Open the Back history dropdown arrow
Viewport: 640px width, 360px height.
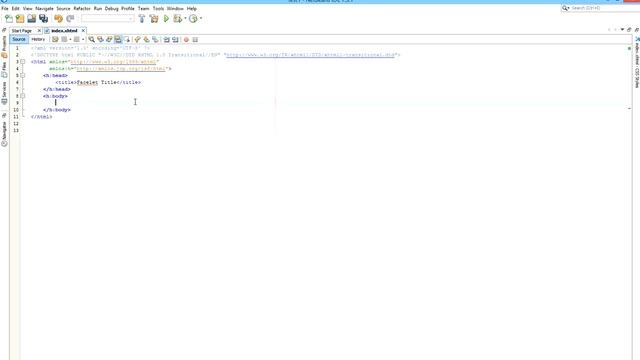point(70,40)
